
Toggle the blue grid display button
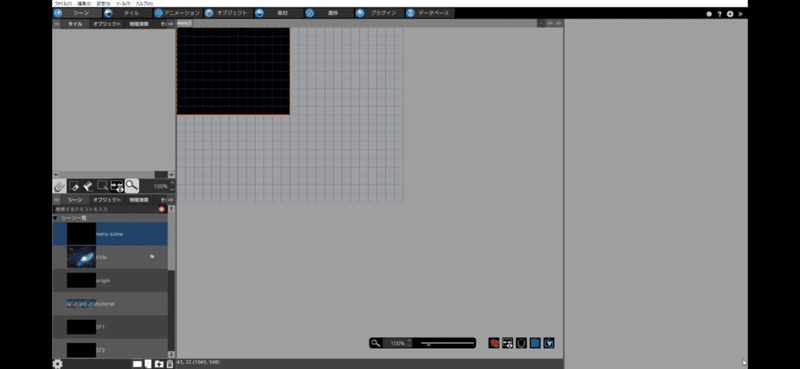coord(535,343)
